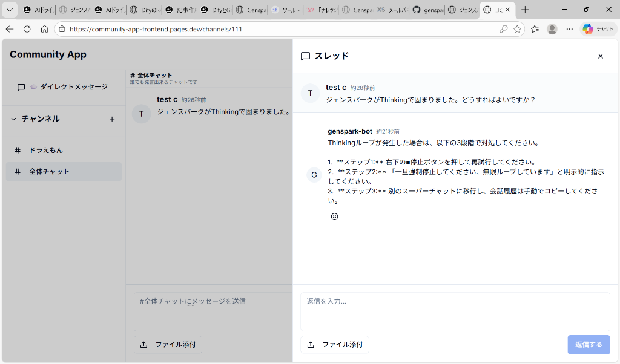The height and width of the screenshot is (364, 620).
Task: Click test c's avatar with the letter T
Action: (311, 93)
